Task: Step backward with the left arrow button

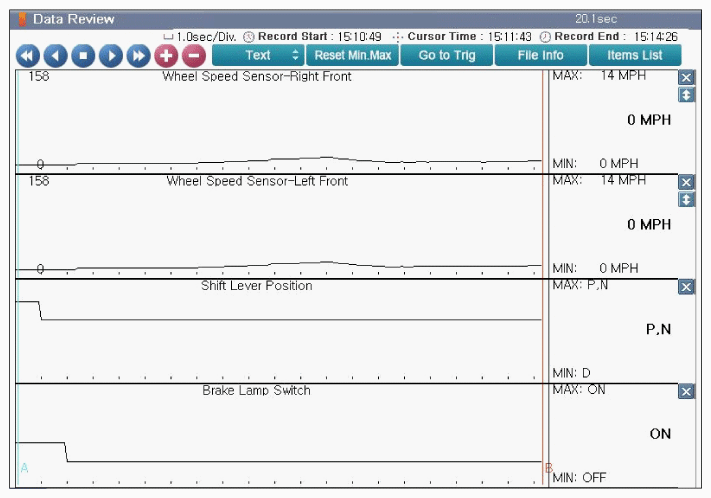Action: pos(55,56)
